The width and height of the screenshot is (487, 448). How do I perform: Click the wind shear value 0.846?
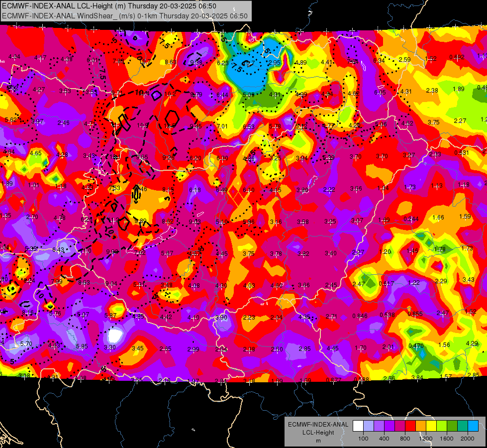coord(360,316)
